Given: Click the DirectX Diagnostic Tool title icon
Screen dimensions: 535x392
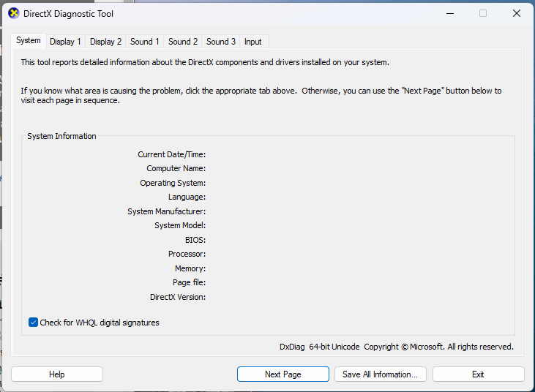Looking at the screenshot, I should click(14, 14).
